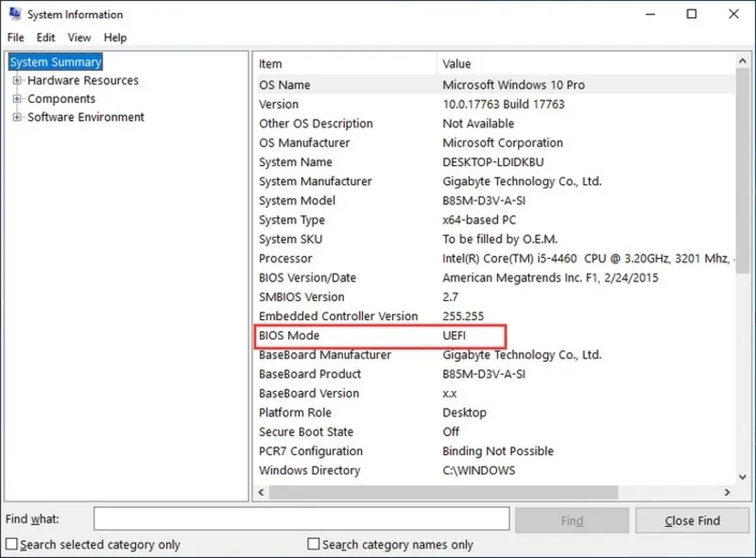Maximize the System Information window

click(x=692, y=14)
